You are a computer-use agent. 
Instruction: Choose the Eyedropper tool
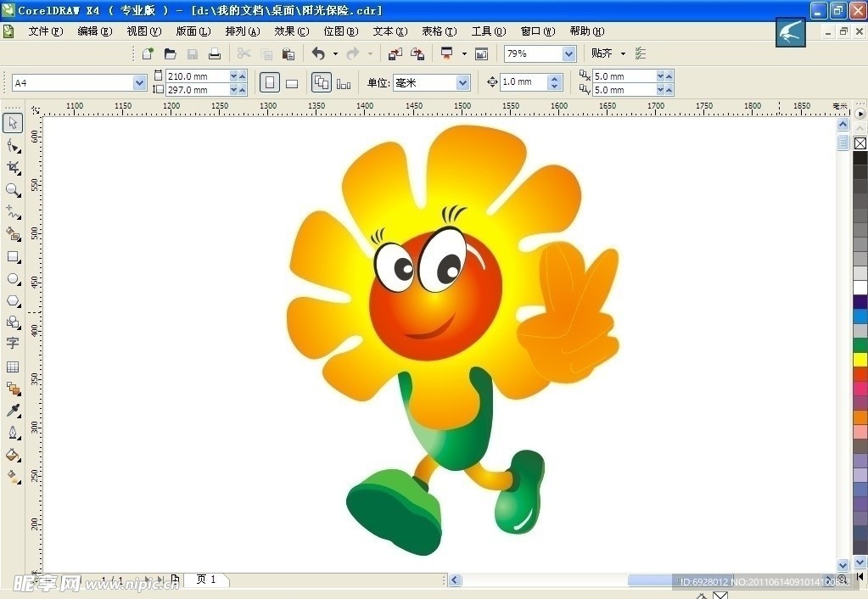click(13, 411)
